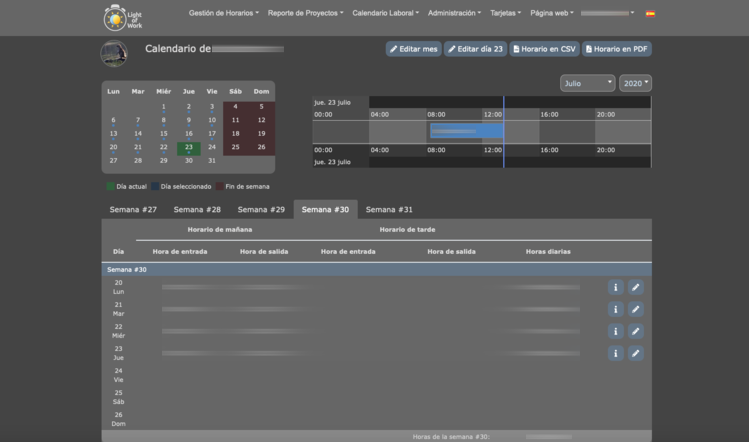The image size is (749, 442).
Task: Click the Light of Work logo
Action: (x=123, y=18)
